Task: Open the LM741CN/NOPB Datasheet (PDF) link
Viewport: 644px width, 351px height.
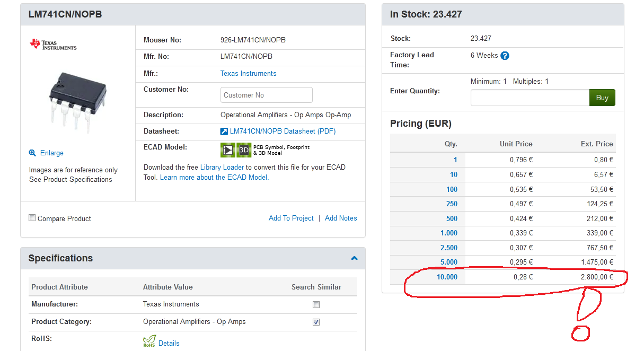Action: pyautogui.click(x=283, y=131)
